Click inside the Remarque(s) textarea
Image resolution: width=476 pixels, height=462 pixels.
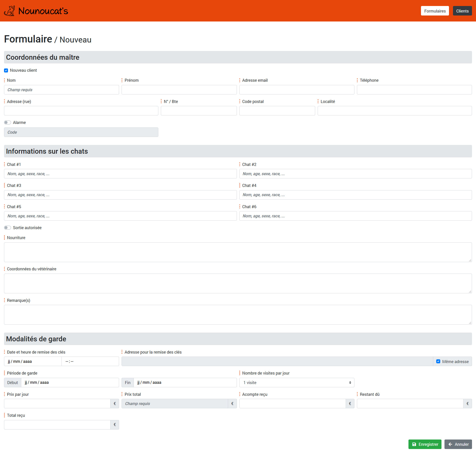click(238, 315)
